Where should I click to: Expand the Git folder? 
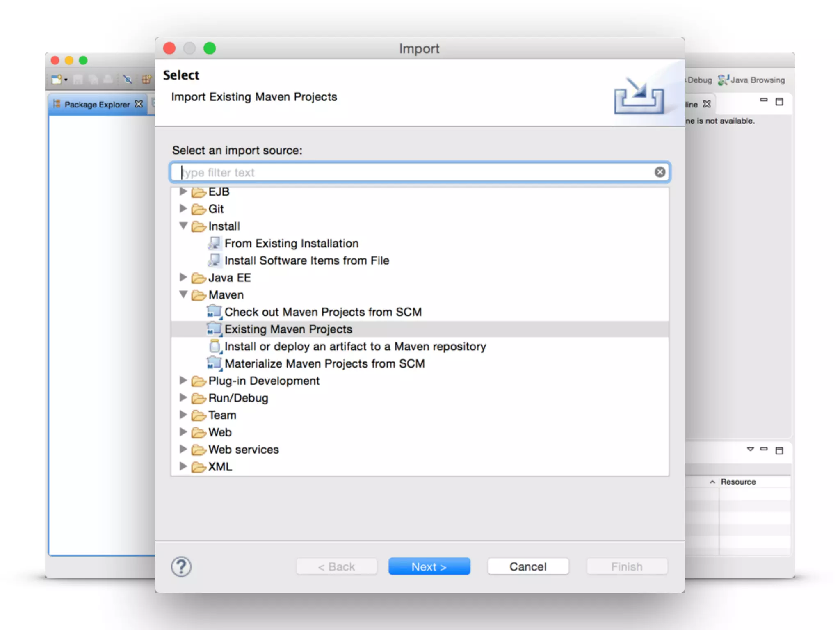tap(183, 209)
